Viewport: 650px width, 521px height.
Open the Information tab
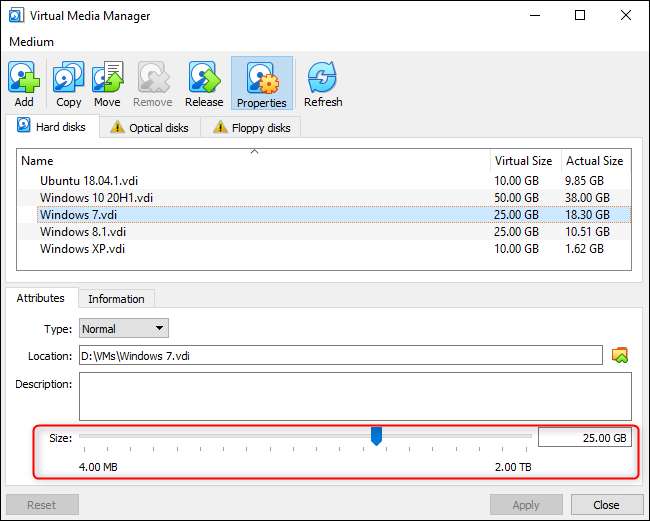click(116, 298)
